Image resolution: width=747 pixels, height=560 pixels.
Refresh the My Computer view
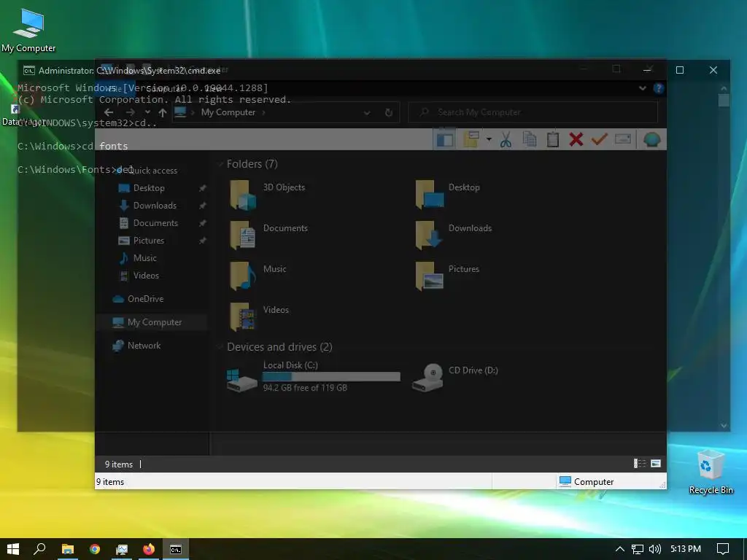pos(389,113)
